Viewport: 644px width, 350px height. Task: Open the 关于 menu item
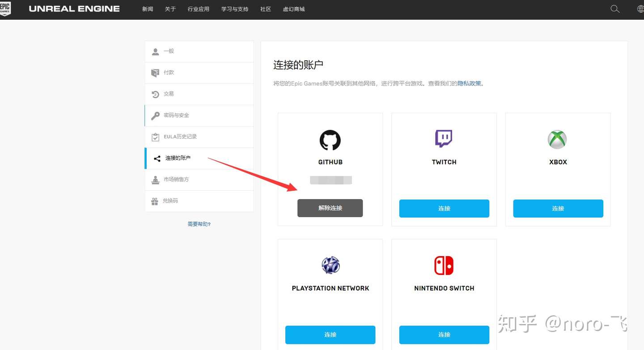click(x=170, y=9)
